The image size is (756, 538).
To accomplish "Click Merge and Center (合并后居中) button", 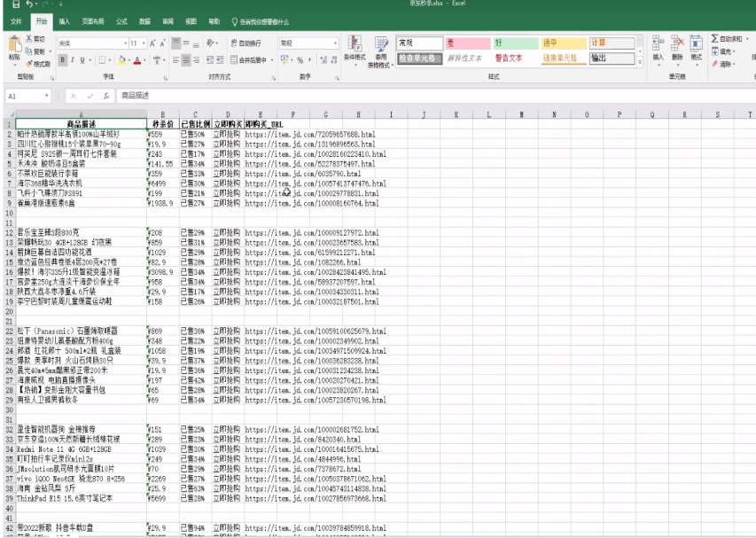I will point(248,60).
